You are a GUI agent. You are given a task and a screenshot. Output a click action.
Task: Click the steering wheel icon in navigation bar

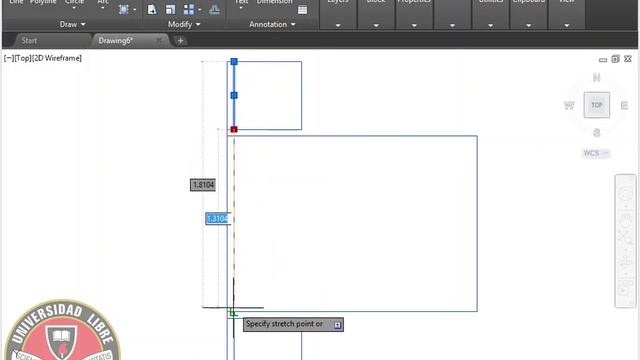click(625, 194)
